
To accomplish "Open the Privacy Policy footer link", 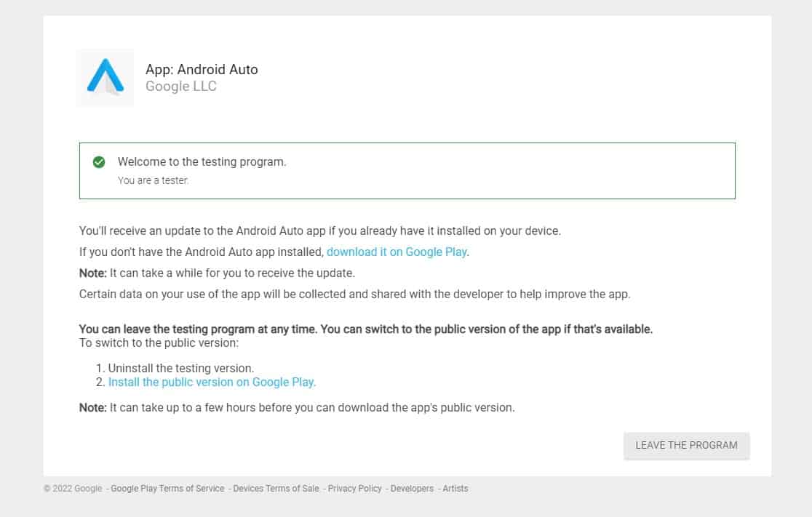I will click(x=354, y=489).
